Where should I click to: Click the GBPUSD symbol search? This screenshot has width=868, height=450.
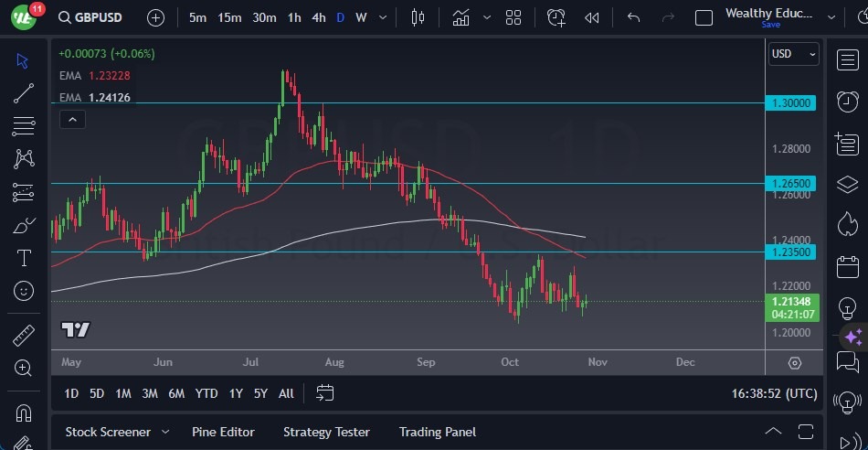pos(93,17)
